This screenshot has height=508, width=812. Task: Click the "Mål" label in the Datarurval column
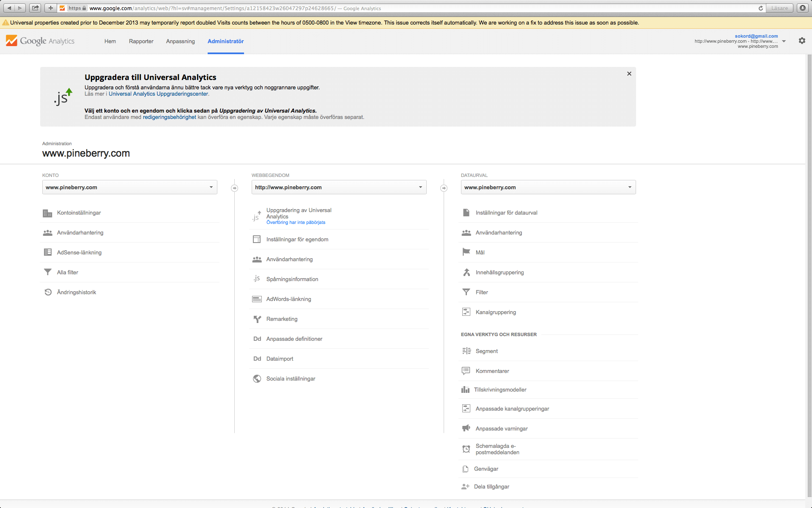480,252
